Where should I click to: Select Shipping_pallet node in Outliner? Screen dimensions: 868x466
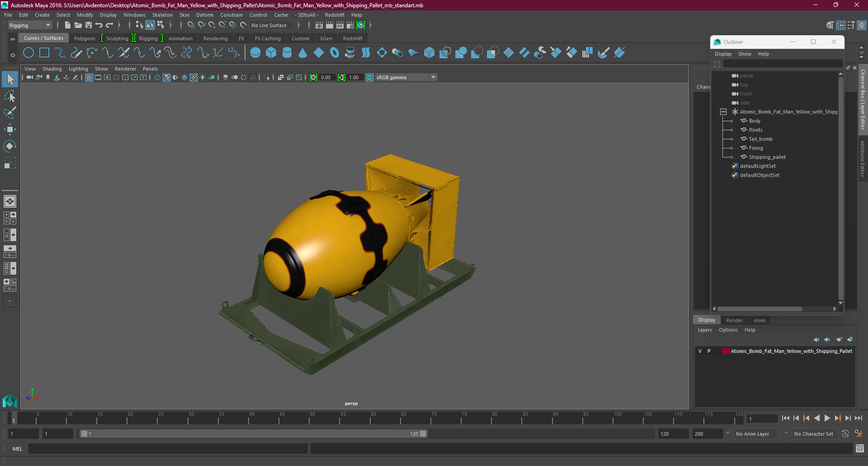click(767, 157)
